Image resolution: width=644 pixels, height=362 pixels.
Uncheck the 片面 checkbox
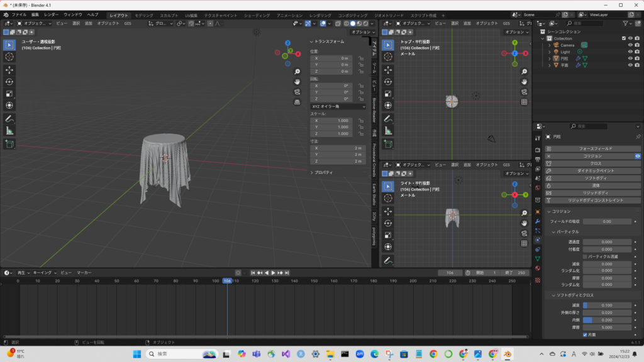pos(586,335)
